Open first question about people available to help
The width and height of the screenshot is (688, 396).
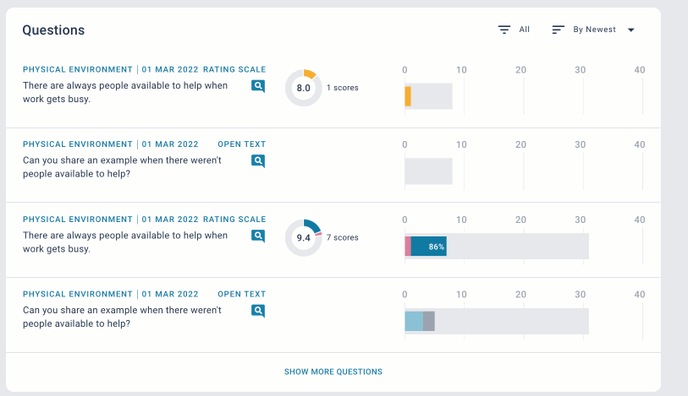[x=125, y=92]
